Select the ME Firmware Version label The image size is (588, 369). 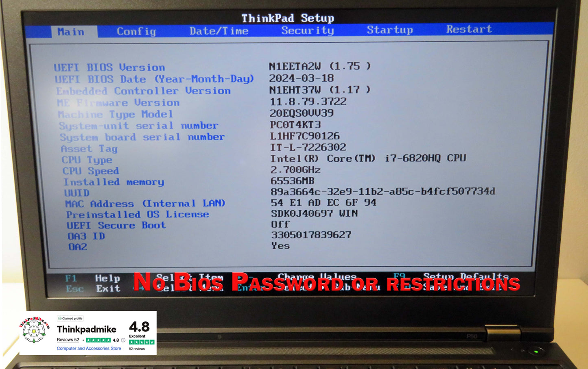(x=118, y=102)
